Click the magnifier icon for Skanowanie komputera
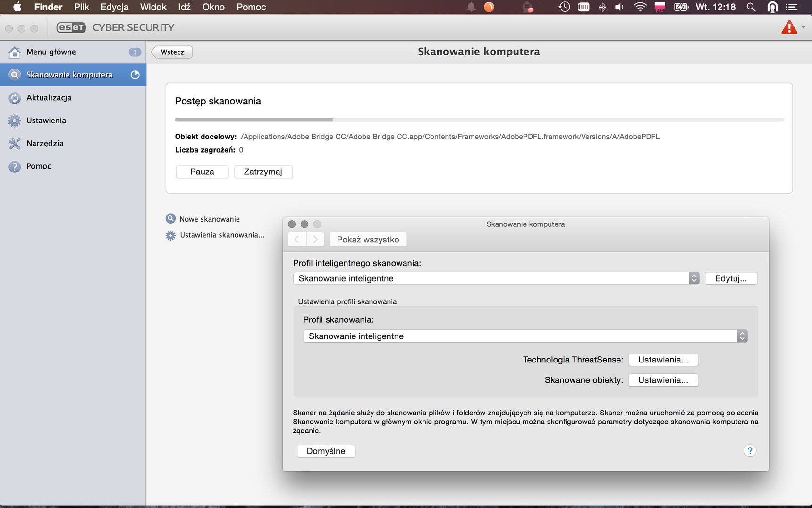 (x=15, y=75)
